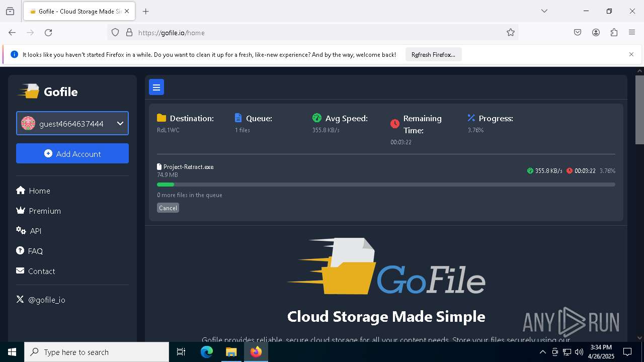Click the Windows taskbar search box
This screenshot has height=362, width=644.
pyautogui.click(x=97, y=352)
